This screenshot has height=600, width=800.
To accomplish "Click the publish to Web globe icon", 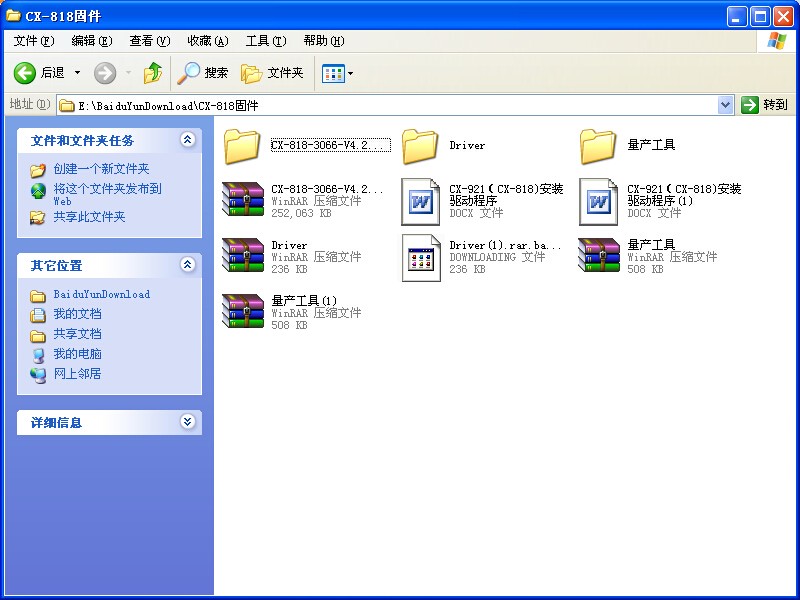I will point(38,191).
